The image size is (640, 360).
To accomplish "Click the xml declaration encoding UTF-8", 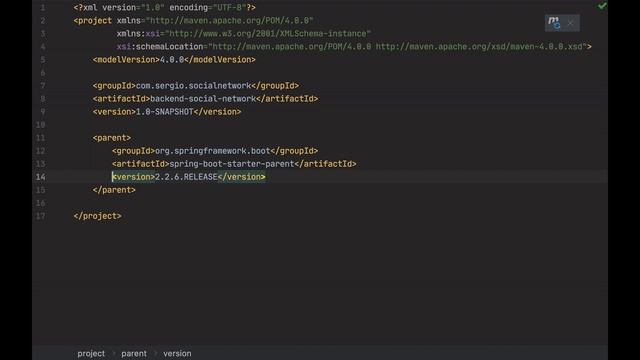I will point(229,7).
